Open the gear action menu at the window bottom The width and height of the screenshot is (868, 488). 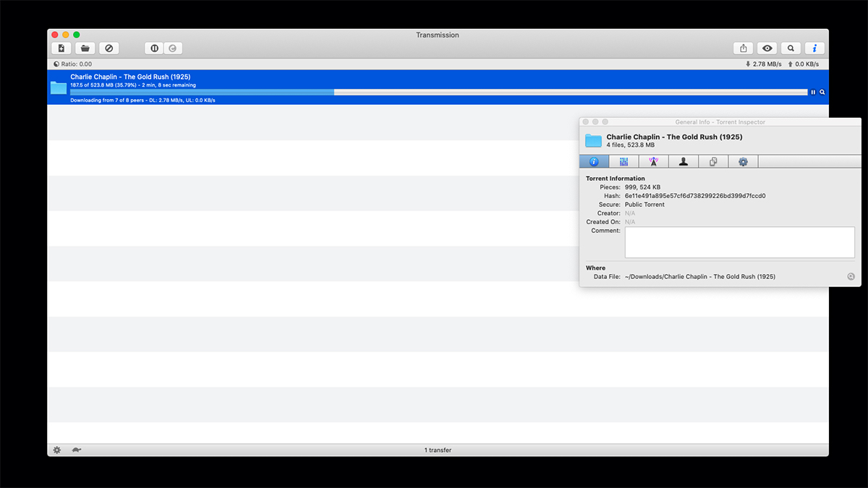pyautogui.click(x=57, y=450)
